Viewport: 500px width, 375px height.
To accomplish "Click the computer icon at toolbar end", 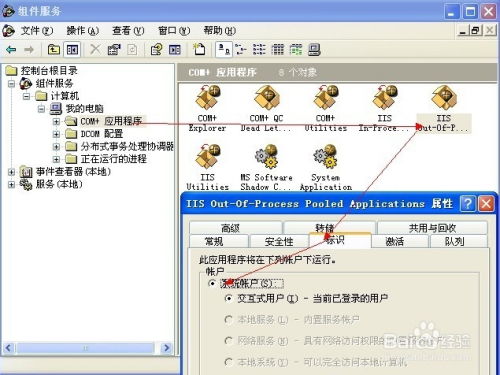I will click(314, 50).
